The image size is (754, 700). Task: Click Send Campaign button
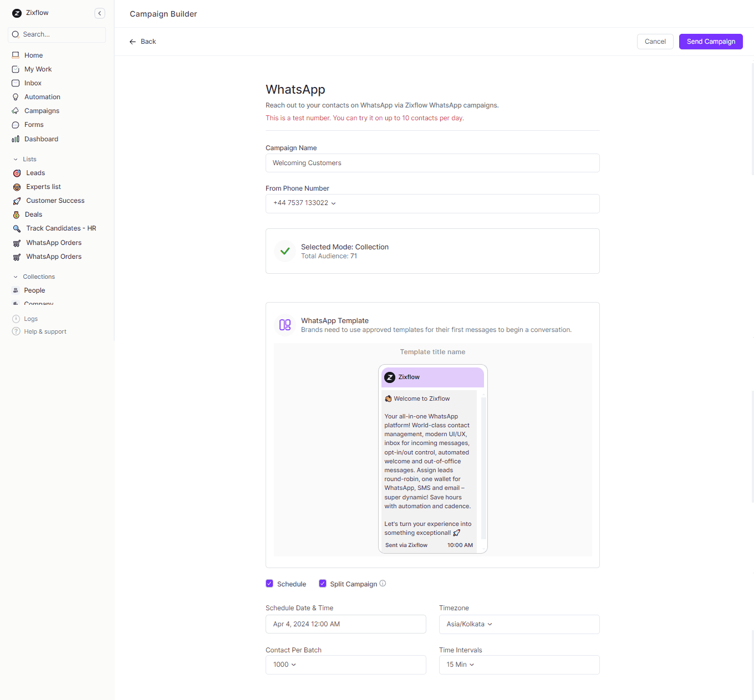click(x=711, y=42)
